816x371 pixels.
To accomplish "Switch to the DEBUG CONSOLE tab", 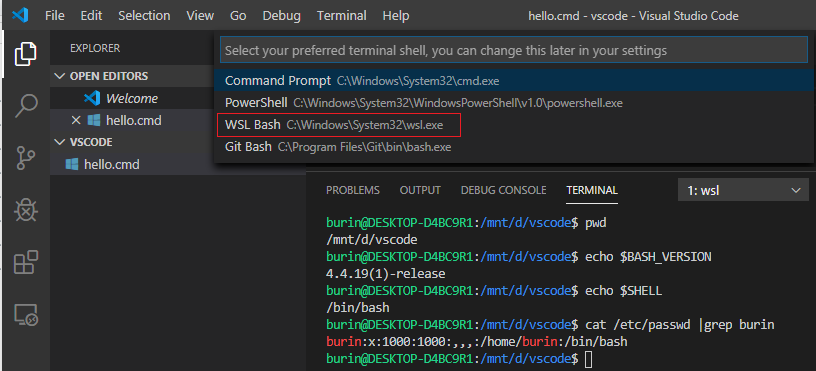I will (503, 190).
